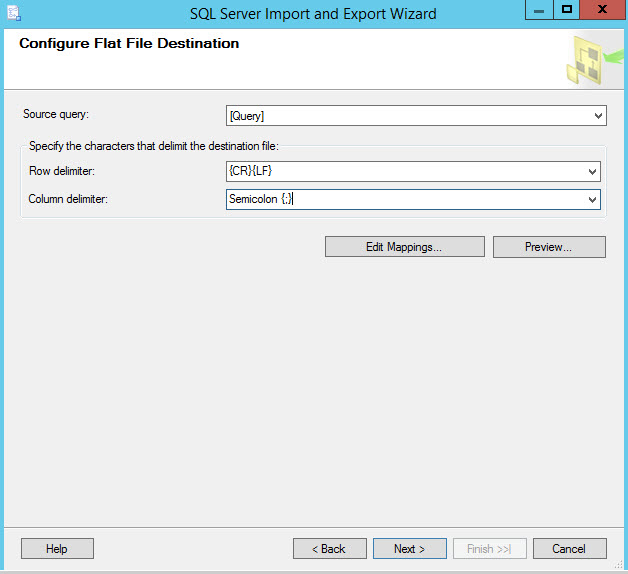Click the {CR}{LF} row delimiter field
The height and width of the screenshot is (574, 628).
pyautogui.click(x=413, y=171)
